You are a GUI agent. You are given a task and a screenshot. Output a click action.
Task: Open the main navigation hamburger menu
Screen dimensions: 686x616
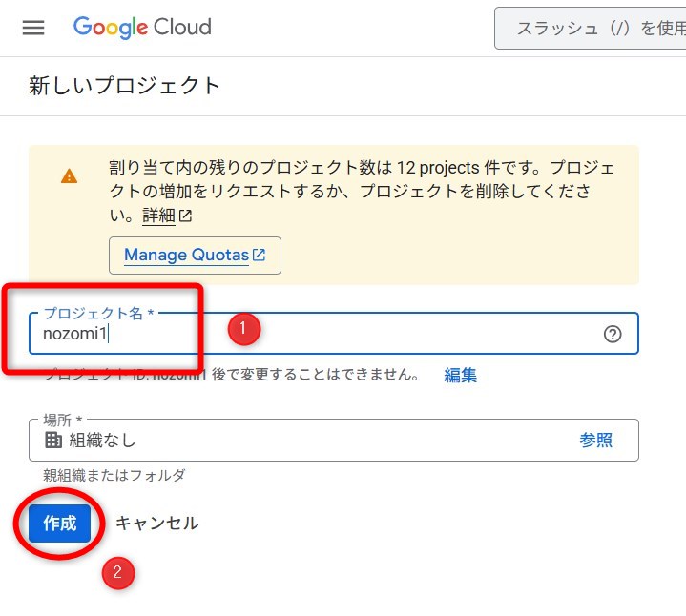pos(33,28)
